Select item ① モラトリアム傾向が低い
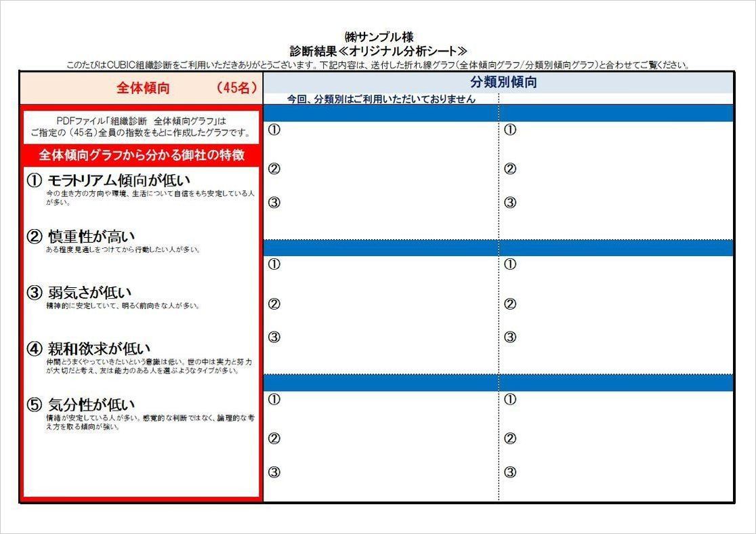Viewport: 756px width, 534px height. pos(109,180)
